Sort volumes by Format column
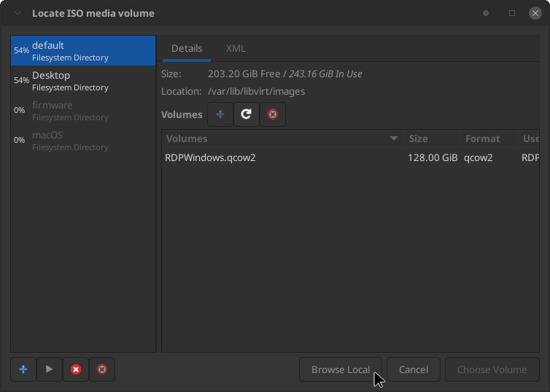The width and height of the screenshot is (550, 392). click(487, 138)
